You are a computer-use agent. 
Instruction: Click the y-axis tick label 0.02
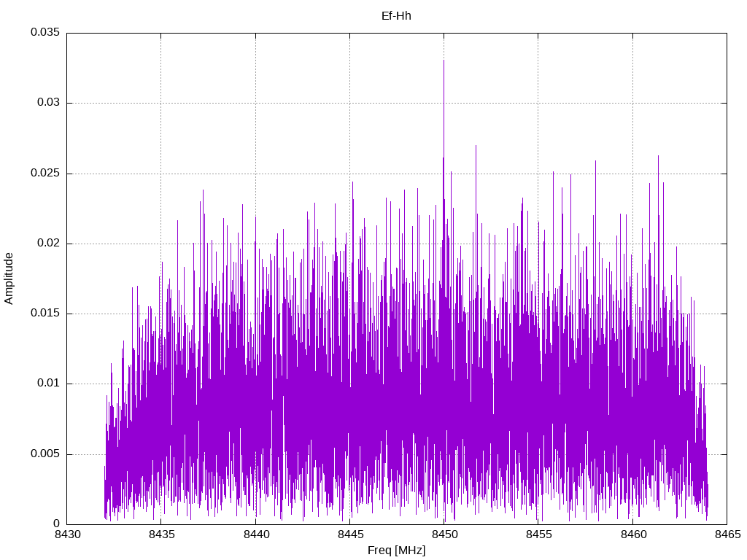(x=49, y=243)
